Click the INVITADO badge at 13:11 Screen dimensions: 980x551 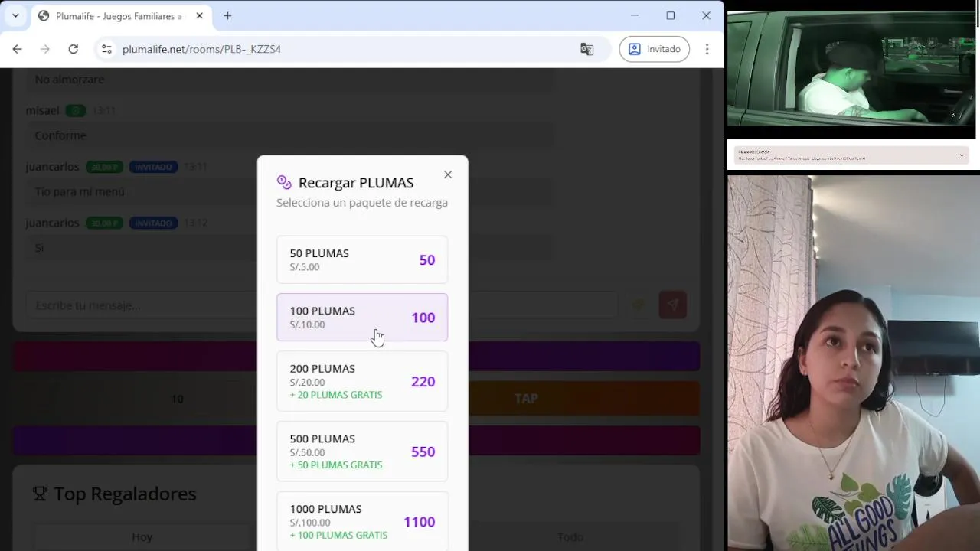click(x=153, y=167)
